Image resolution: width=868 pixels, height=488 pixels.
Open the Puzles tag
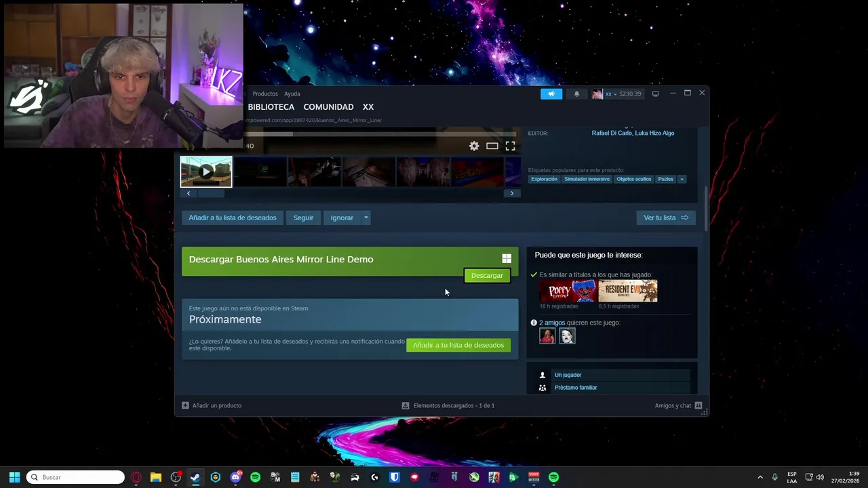[x=666, y=179]
